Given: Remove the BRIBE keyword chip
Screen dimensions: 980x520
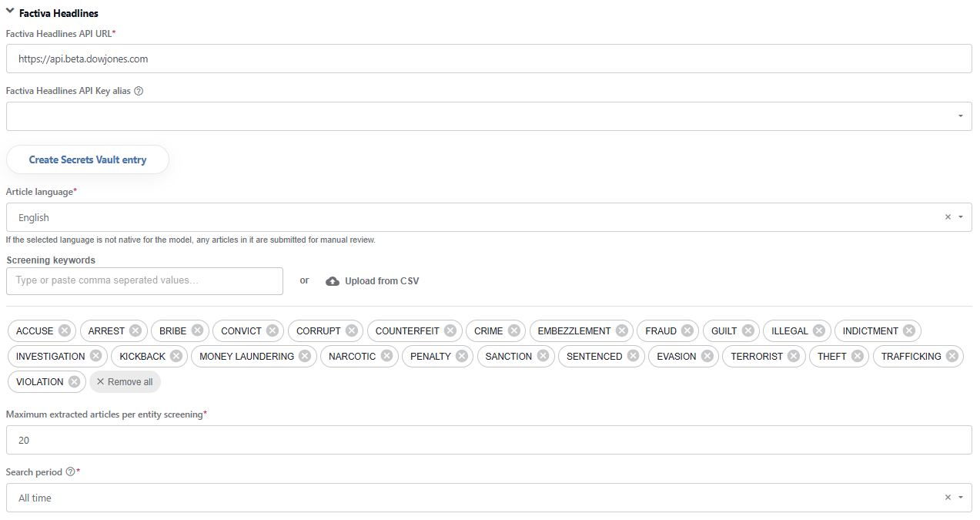Looking at the screenshot, I should coord(197,330).
